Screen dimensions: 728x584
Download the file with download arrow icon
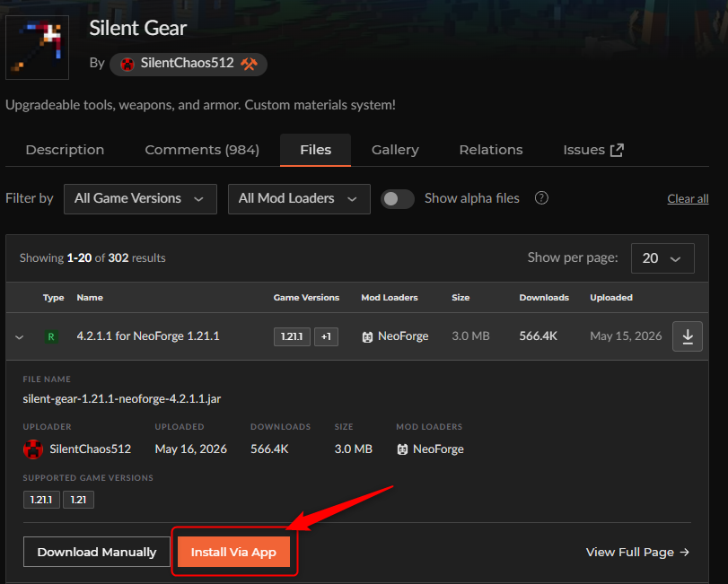click(687, 336)
